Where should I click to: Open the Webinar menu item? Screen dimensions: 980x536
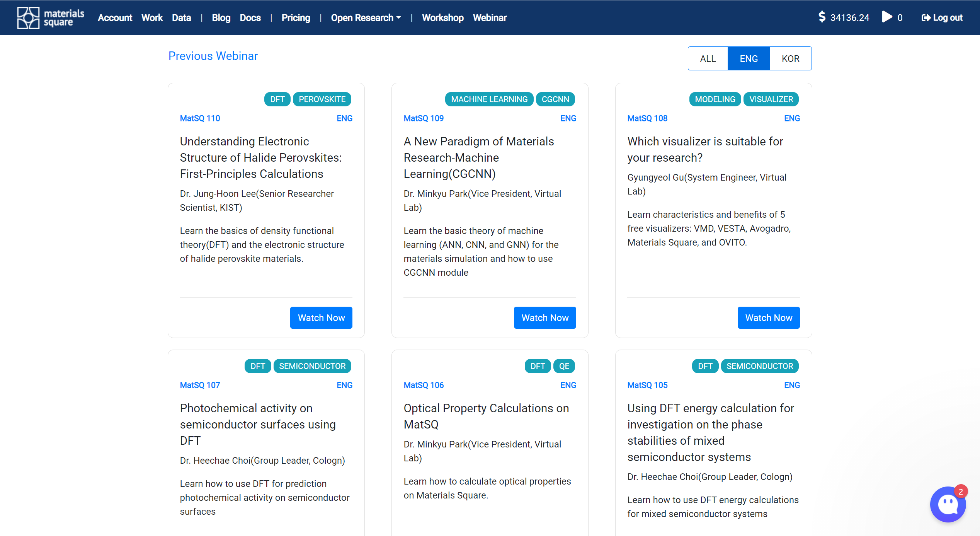[x=490, y=18]
